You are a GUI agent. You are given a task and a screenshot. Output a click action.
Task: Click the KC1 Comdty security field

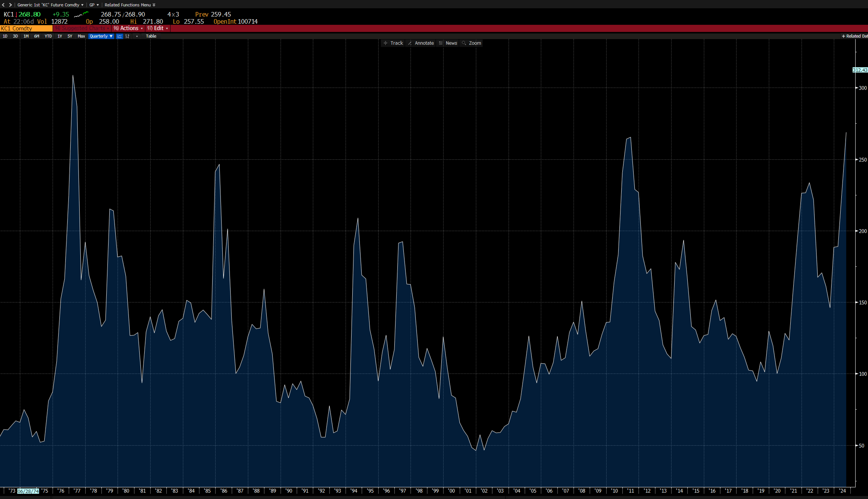pyautogui.click(x=26, y=28)
